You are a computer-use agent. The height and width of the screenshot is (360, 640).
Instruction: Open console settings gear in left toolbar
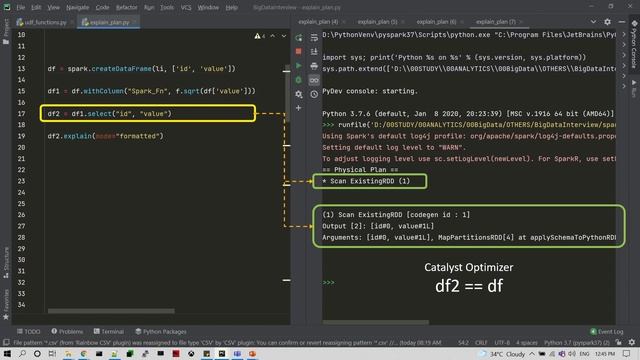299,94
